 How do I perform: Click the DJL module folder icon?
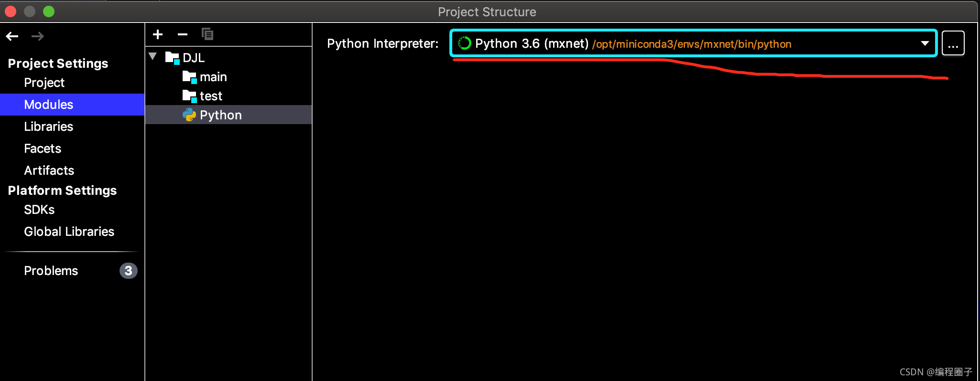coord(172,58)
